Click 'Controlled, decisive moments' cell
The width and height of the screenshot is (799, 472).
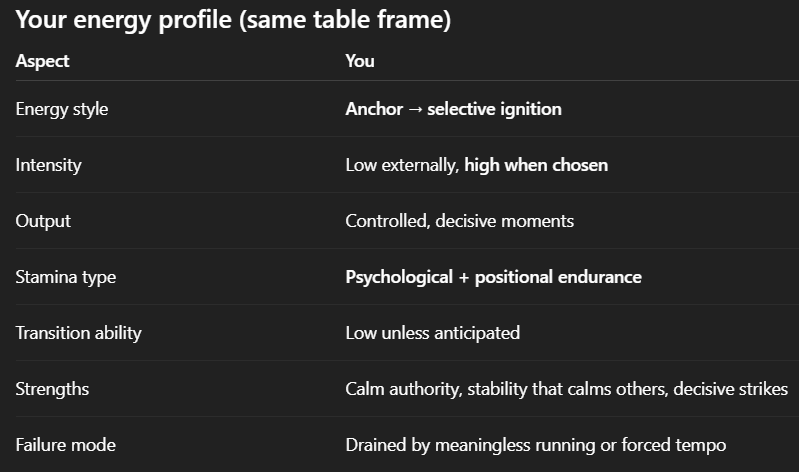[460, 221]
